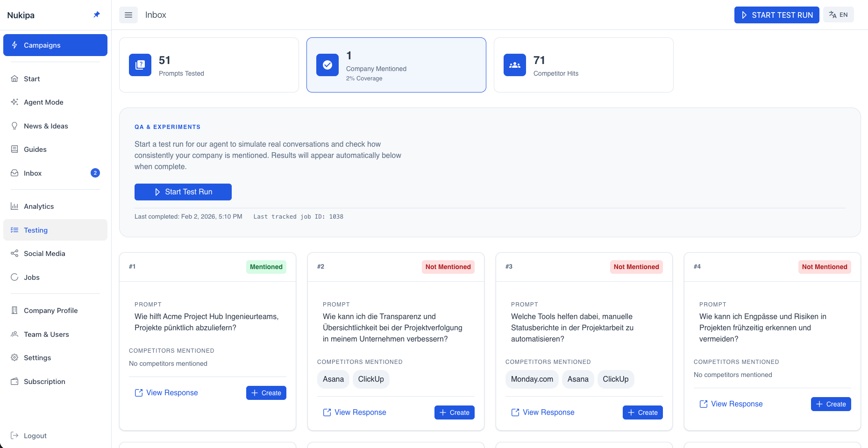Click the Social Media share icon
The image size is (868, 448).
click(14, 254)
